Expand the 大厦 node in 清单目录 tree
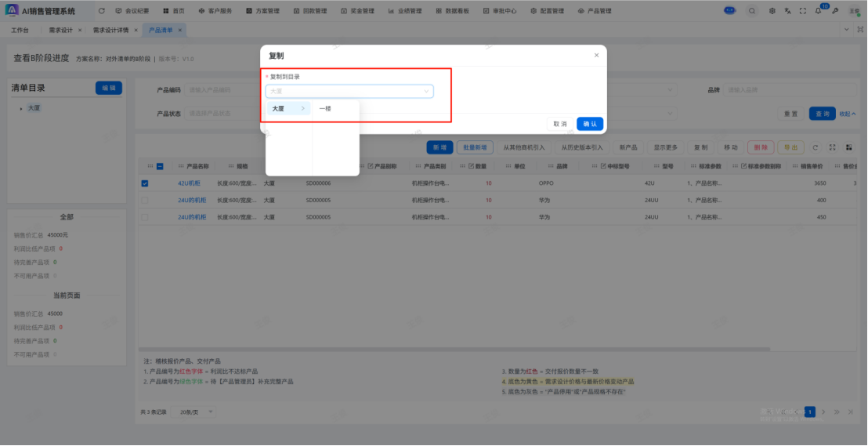 point(21,108)
